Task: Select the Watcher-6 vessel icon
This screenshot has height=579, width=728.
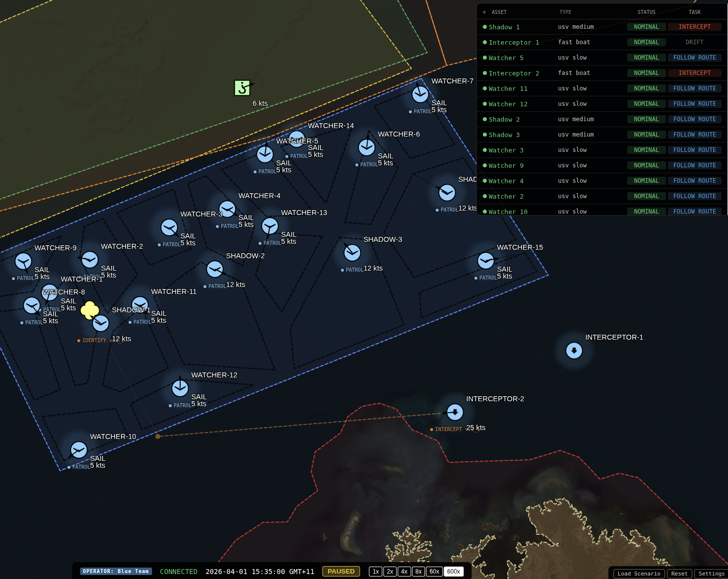Action: click(x=367, y=147)
